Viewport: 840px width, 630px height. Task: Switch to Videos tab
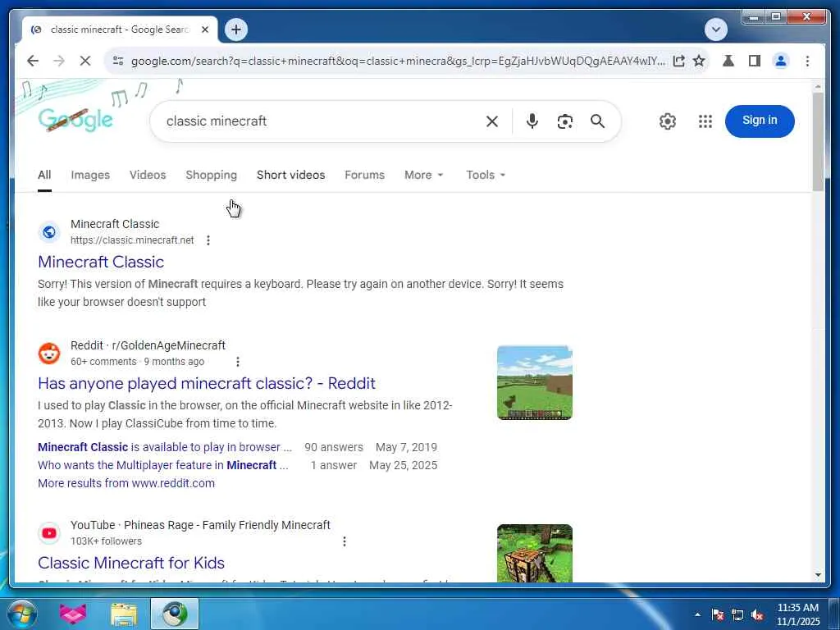pyautogui.click(x=148, y=176)
